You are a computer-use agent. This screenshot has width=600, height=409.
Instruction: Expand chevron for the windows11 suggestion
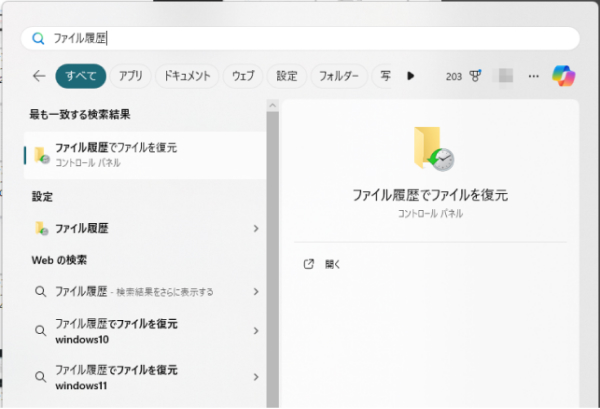pyautogui.click(x=256, y=377)
